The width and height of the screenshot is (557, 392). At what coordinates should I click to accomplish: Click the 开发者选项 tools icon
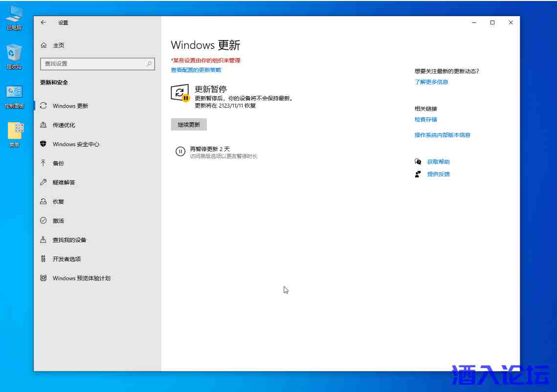click(x=44, y=259)
